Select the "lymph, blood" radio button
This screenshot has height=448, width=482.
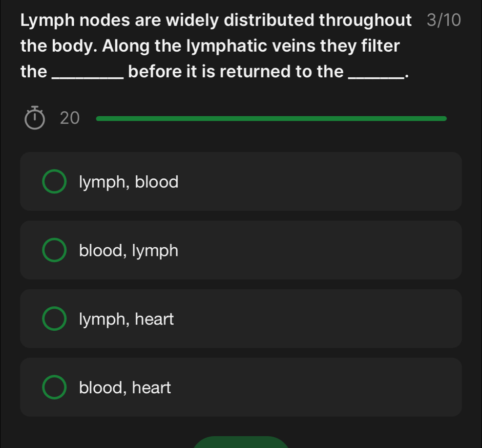click(x=54, y=181)
